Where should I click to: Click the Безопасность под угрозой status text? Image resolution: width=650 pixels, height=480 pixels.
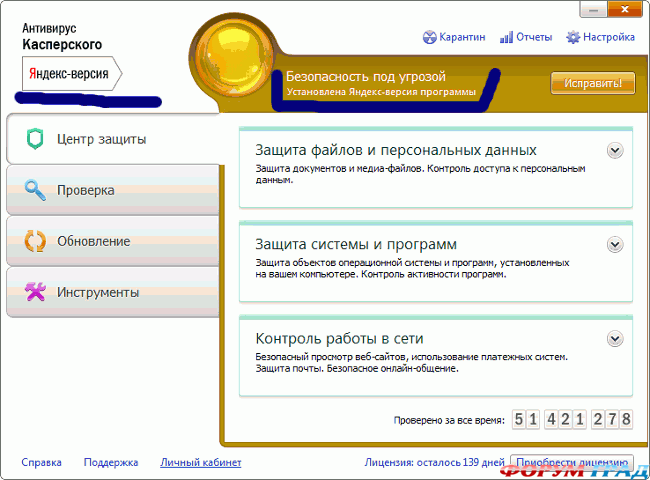pyautogui.click(x=366, y=76)
